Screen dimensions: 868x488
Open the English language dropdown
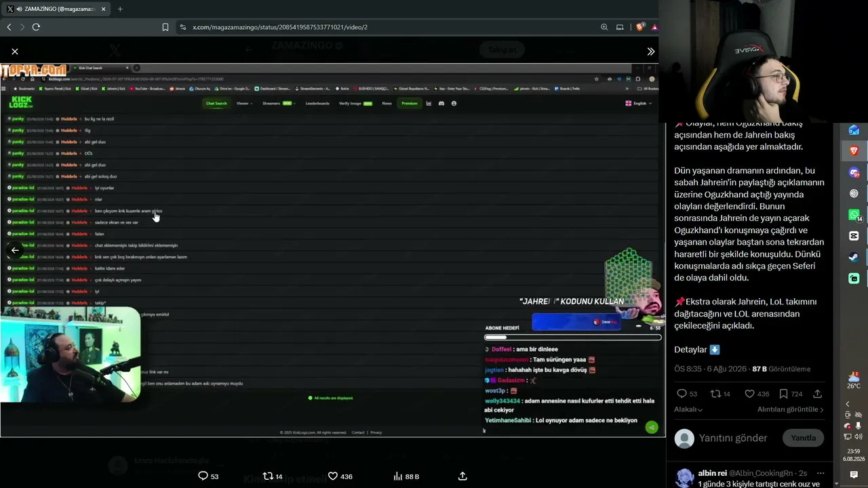coord(639,104)
